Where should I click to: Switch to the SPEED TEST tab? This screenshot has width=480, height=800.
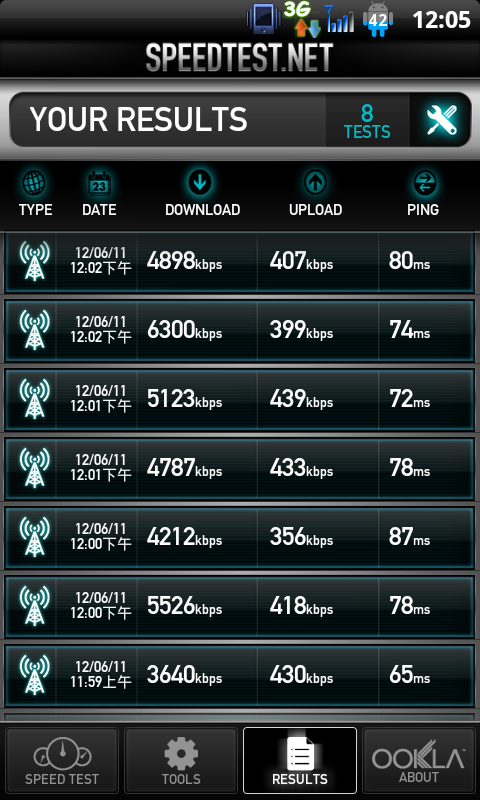[x=62, y=761]
